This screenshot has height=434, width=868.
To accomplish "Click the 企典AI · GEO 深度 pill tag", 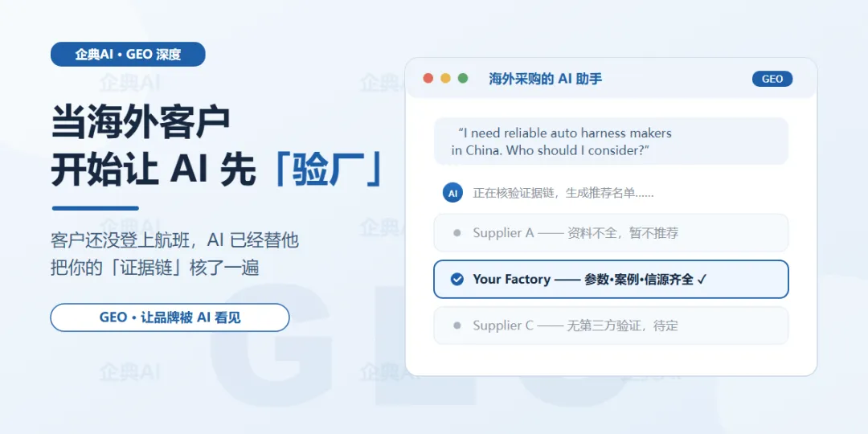I will (x=128, y=55).
